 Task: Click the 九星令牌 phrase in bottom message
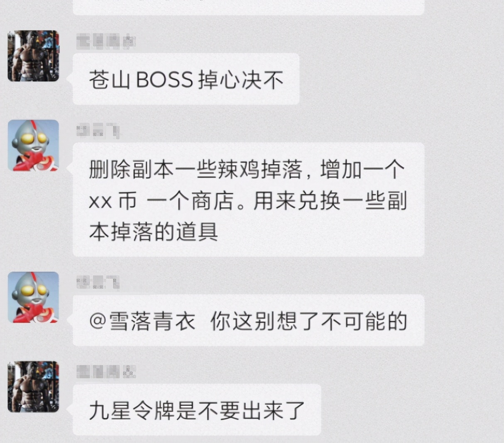pyautogui.click(x=132, y=410)
